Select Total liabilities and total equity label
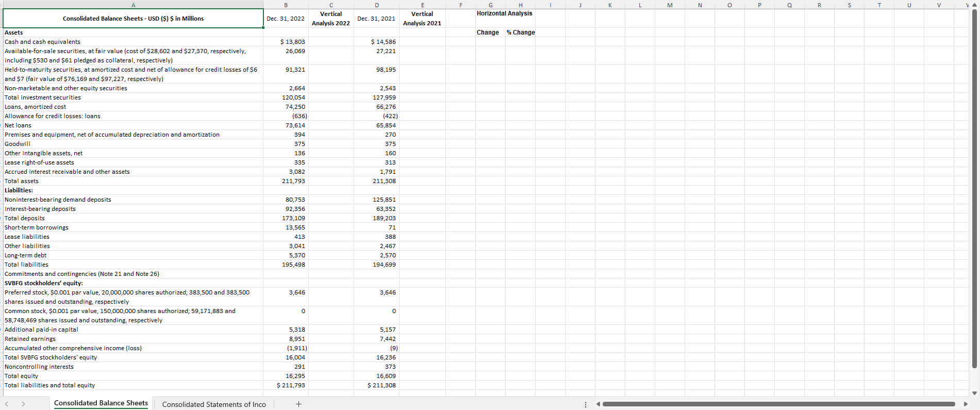This screenshot has height=410, width=980. [x=133, y=385]
